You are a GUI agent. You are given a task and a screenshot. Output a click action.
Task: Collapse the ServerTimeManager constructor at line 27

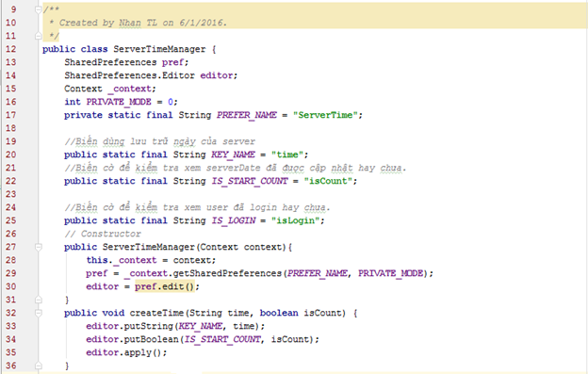[39, 247]
